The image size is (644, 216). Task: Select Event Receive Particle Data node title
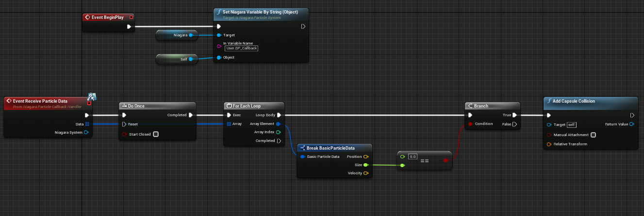coord(40,101)
